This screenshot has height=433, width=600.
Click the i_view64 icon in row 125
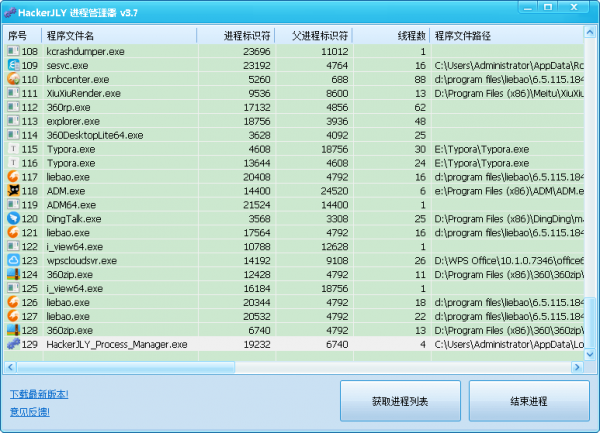(13, 288)
